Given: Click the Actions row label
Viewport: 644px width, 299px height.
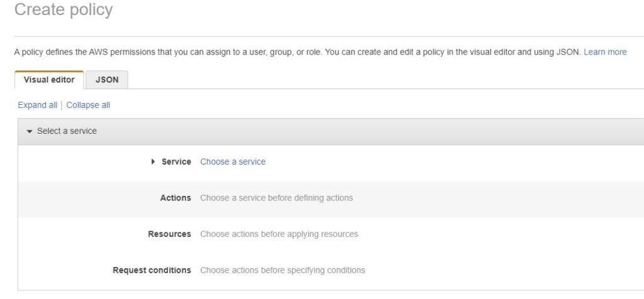Looking at the screenshot, I should (x=175, y=198).
